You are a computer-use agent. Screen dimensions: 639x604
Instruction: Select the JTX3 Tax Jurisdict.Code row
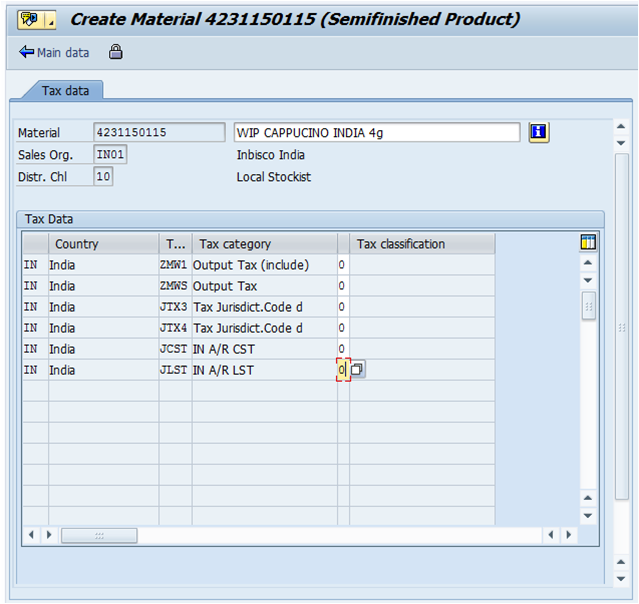tap(32, 307)
